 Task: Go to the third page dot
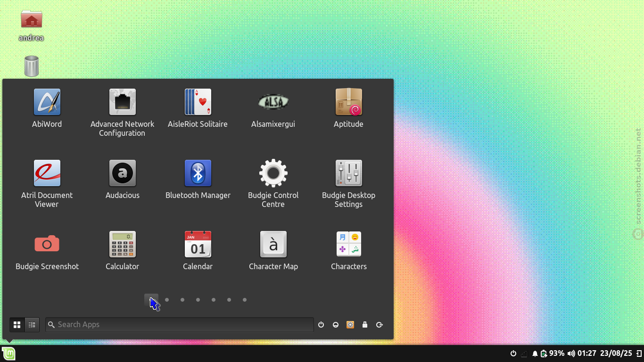click(182, 300)
